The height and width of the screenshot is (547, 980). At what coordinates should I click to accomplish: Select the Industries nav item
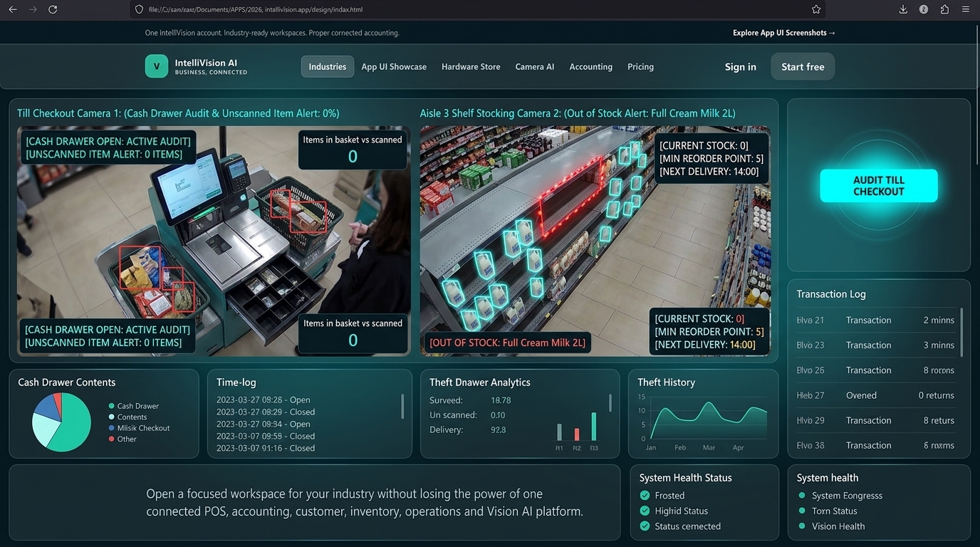tap(328, 66)
